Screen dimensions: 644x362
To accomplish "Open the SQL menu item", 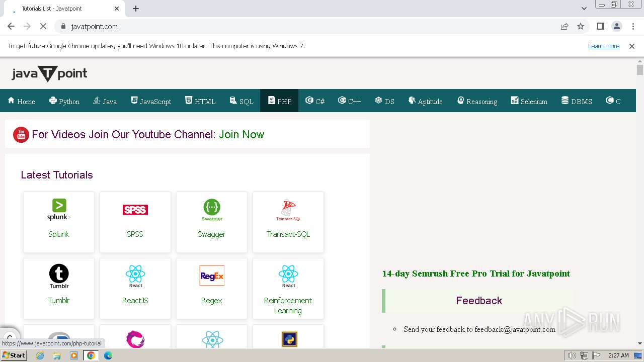I will click(x=242, y=101).
